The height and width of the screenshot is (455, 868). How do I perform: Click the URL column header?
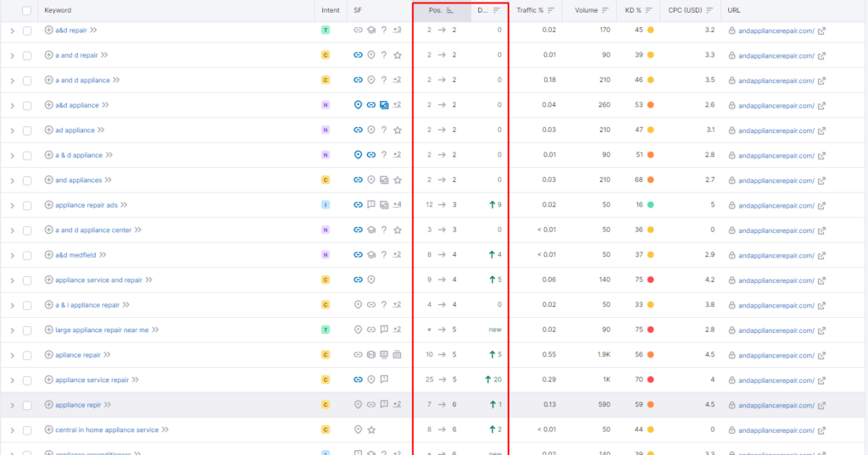click(734, 10)
